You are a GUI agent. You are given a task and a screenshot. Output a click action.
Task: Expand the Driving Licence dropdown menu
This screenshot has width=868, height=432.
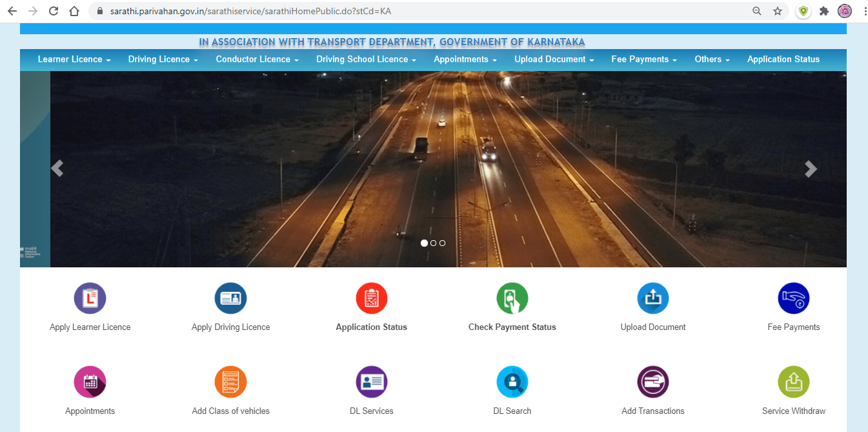[163, 59]
